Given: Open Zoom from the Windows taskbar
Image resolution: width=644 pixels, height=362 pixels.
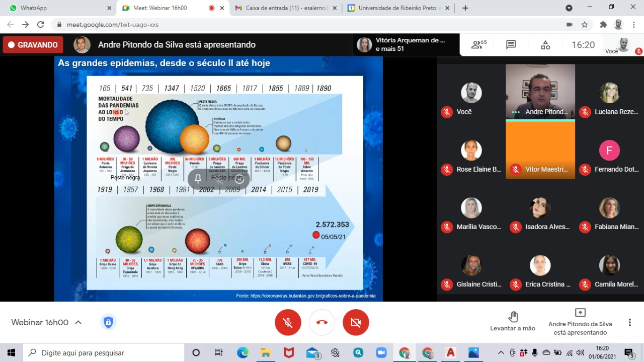Looking at the screenshot, I should click(380, 352).
